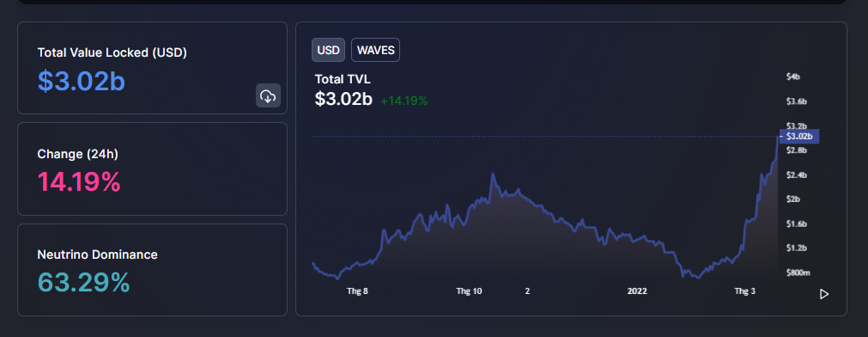
Task: Click the 2022 x-axis label
Action: point(637,291)
